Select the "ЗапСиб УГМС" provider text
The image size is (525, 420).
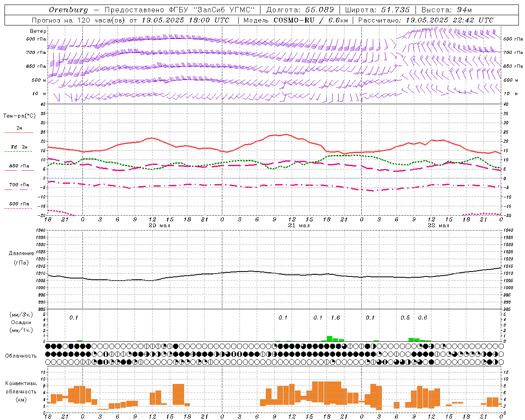click(224, 10)
